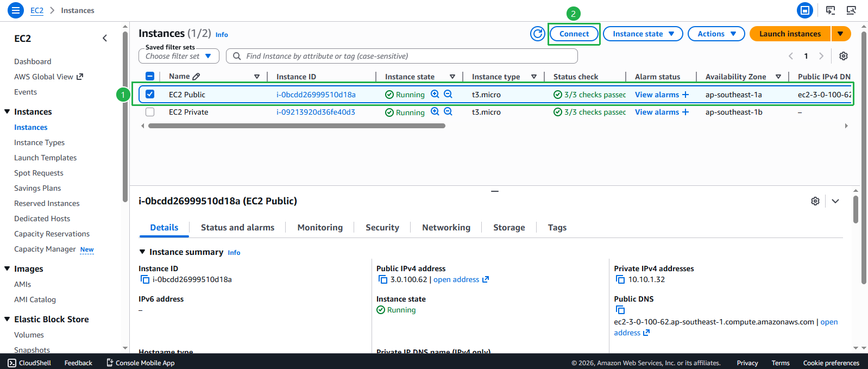The height and width of the screenshot is (369, 868).
Task: Add alarm plus for EC2 Public
Action: (x=685, y=95)
